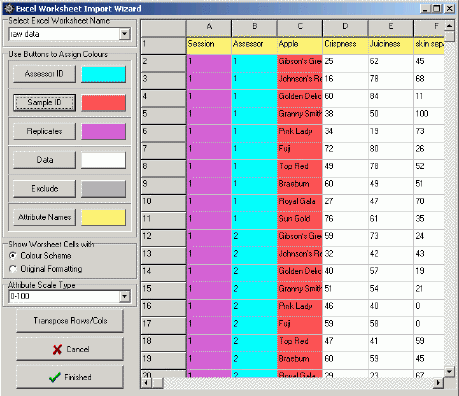The width and height of the screenshot is (459, 396).
Task: Click the app icon in the title bar
Action: click(9, 8)
